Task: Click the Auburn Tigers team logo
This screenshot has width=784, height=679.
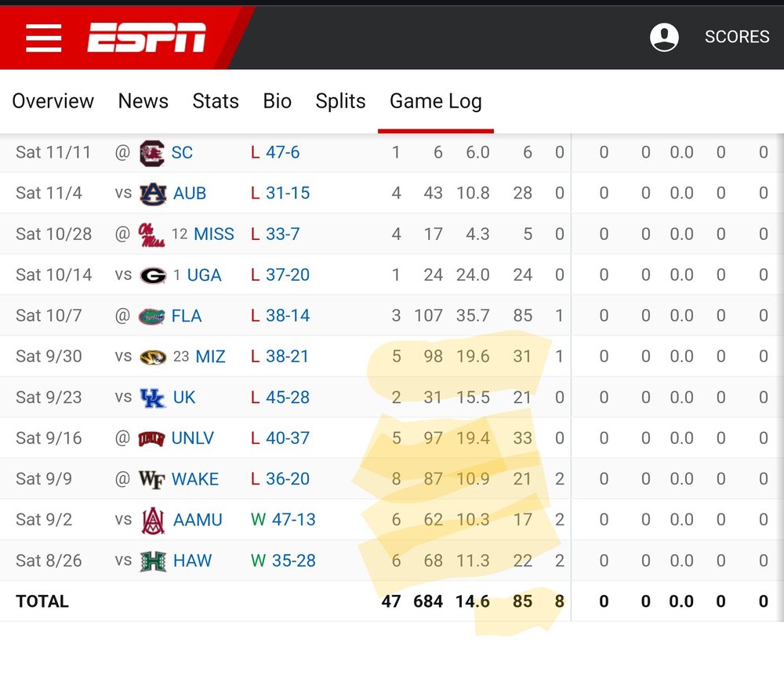Action: coord(153,194)
